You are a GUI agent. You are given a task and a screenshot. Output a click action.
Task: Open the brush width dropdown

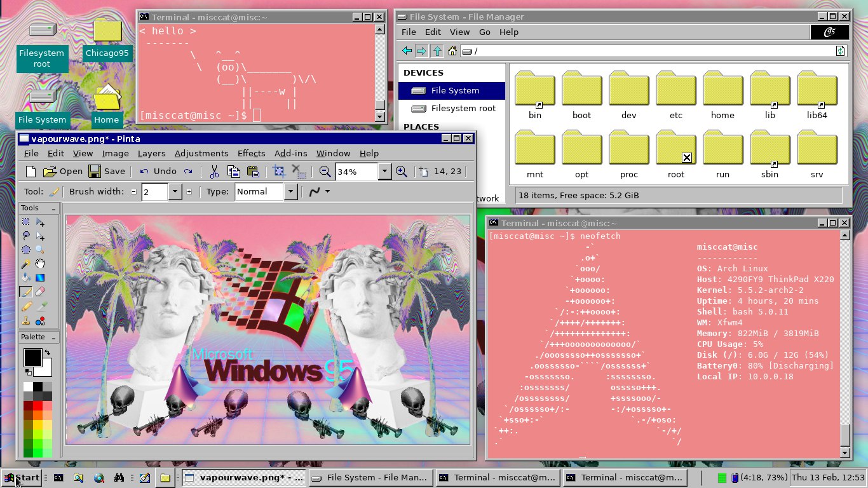click(x=175, y=191)
